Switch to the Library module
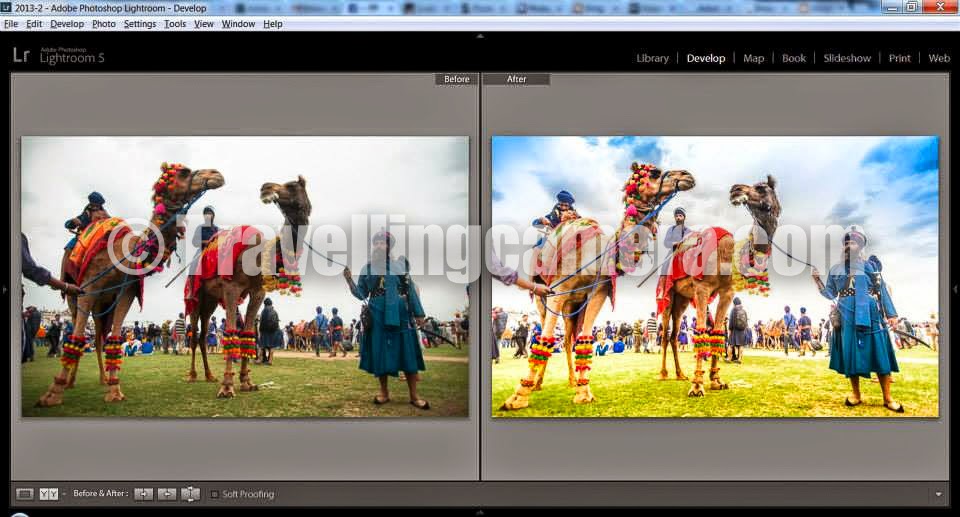The width and height of the screenshot is (960, 517). (653, 58)
